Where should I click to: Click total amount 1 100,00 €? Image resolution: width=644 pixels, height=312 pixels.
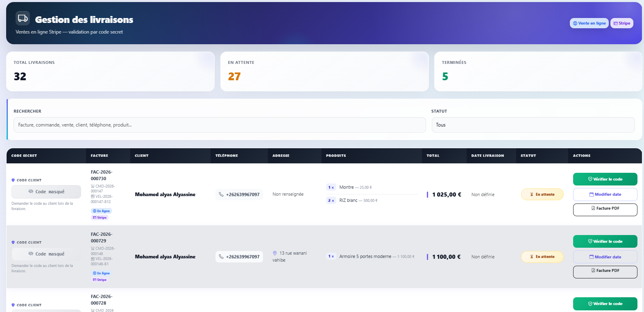pos(447,257)
